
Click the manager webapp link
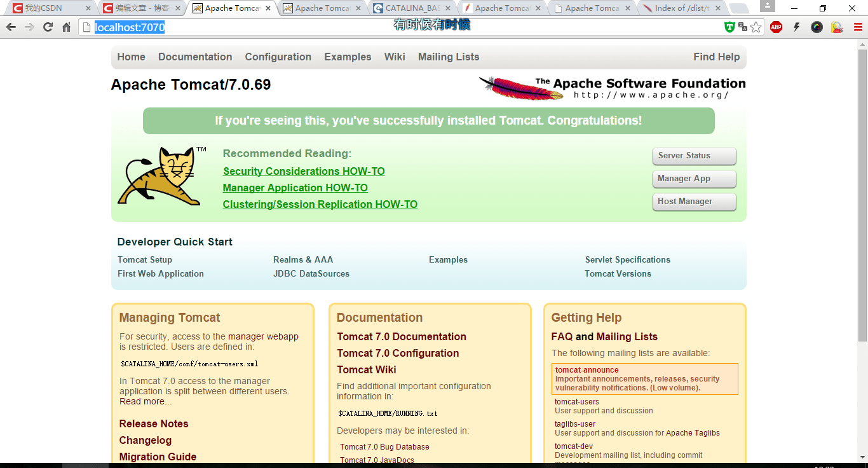click(263, 336)
